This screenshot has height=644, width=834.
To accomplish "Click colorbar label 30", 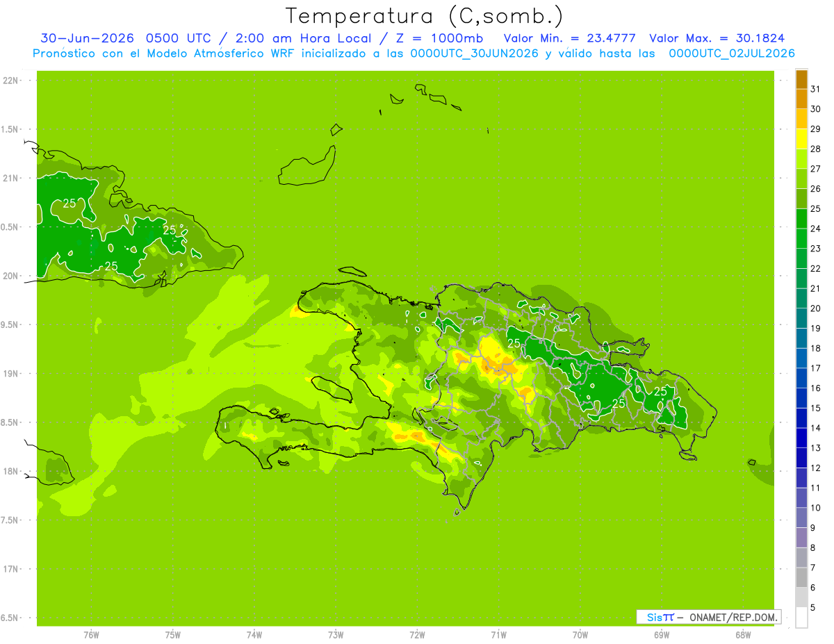I will point(816,109).
